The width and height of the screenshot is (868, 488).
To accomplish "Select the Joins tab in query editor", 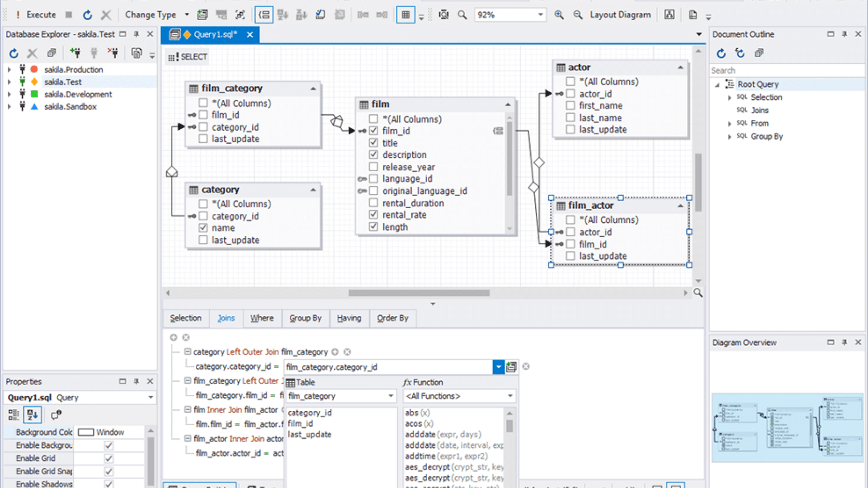I will [225, 318].
